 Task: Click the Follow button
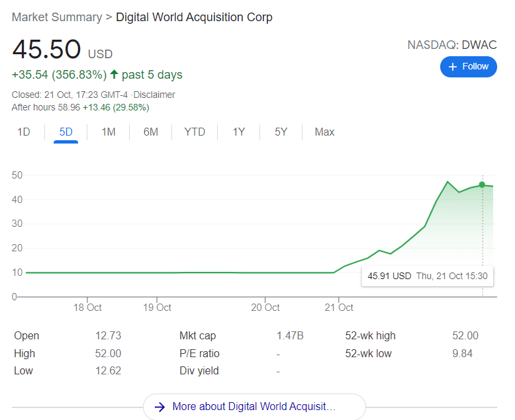click(x=469, y=67)
